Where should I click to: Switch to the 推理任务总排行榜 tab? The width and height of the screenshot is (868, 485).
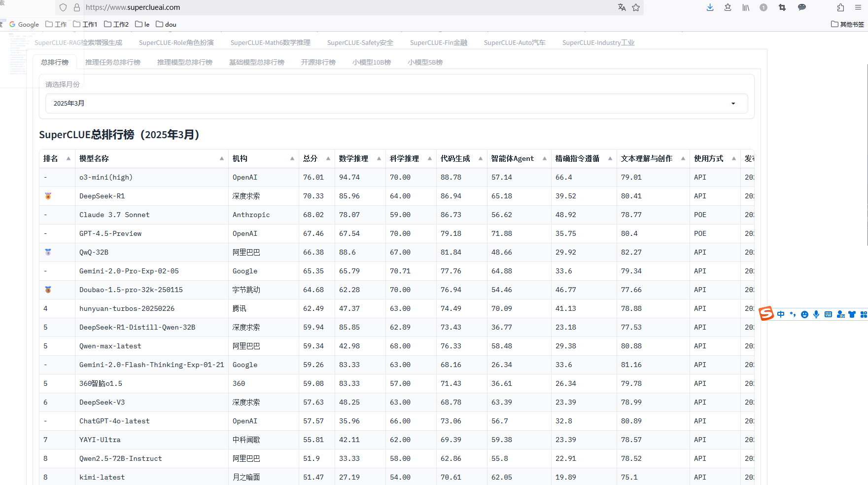[x=112, y=62]
